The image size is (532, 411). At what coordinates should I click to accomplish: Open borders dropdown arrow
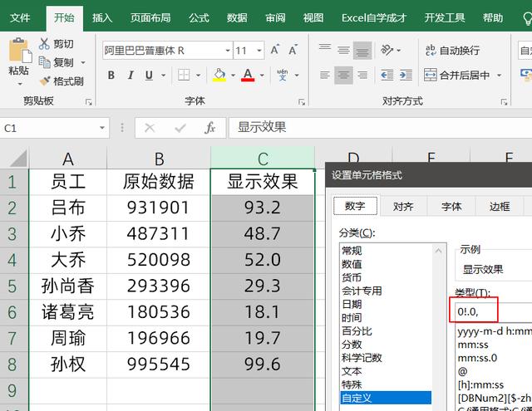point(198,75)
